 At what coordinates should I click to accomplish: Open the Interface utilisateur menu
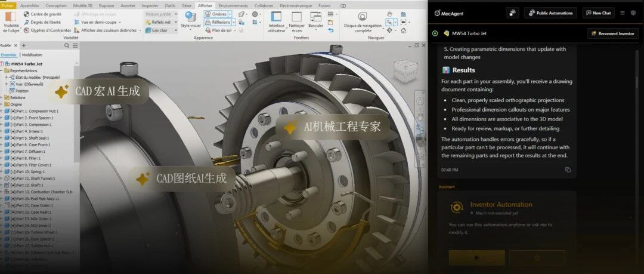click(277, 22)
